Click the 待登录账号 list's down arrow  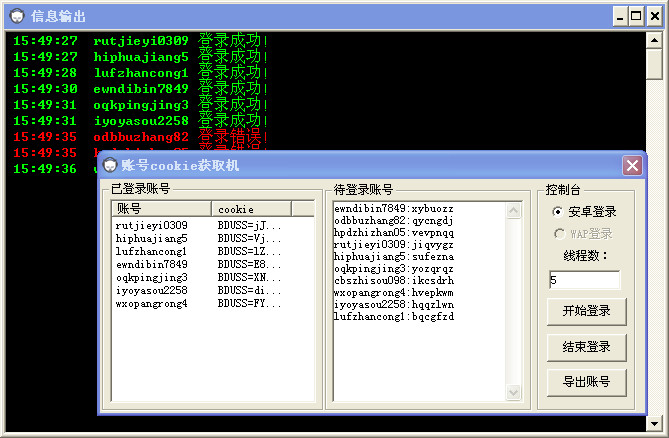click(514, 392)
